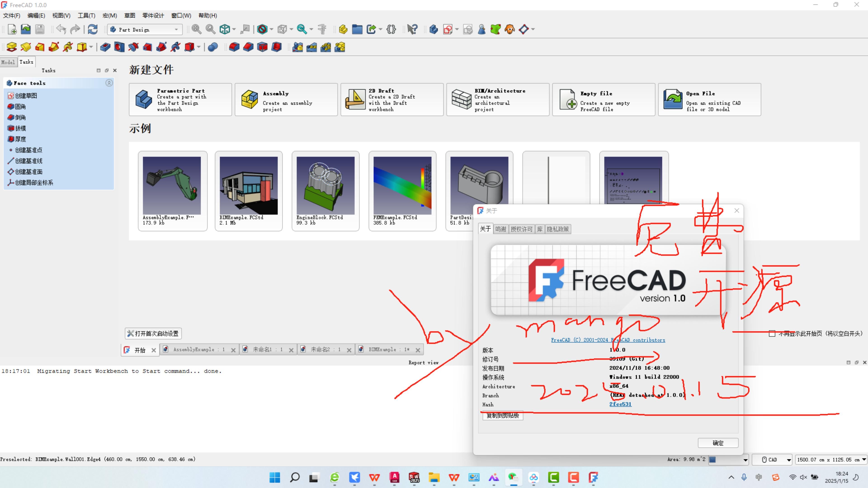
Task: Expand the datum plane dropdown arrow
Action: click(x=533, y=30)
